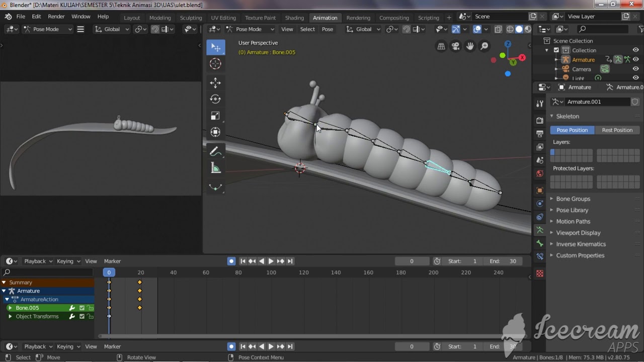Open the Output properties tab
This screenshot has width=644, height=362.
[x=540, y=134]
